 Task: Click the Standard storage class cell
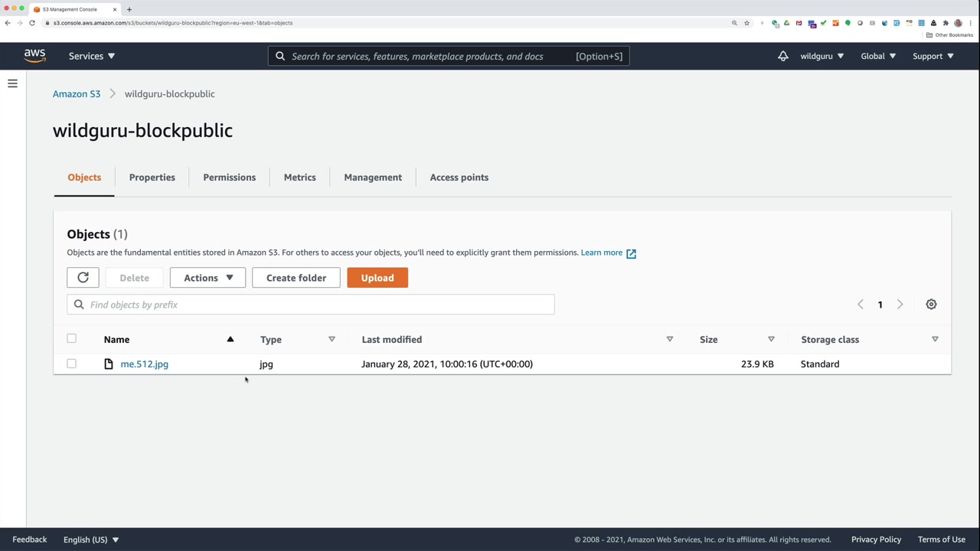point(820,364)
